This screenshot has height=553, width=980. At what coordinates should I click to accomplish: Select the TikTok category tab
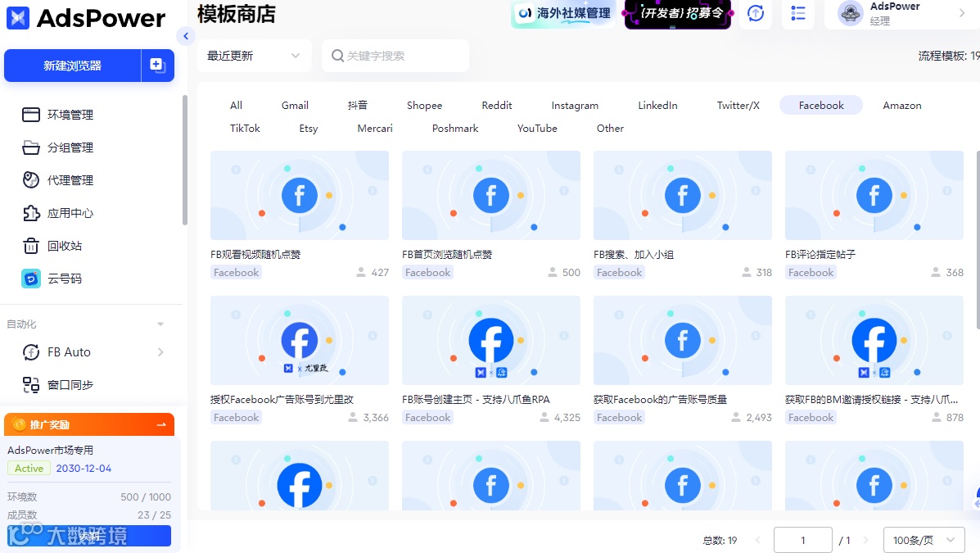pyautogui.click(x=245, y=129)
